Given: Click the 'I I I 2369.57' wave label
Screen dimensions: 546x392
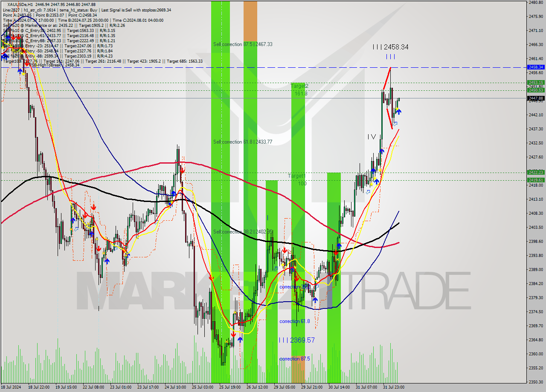Looking at the screenshot, I should point(297,340).
